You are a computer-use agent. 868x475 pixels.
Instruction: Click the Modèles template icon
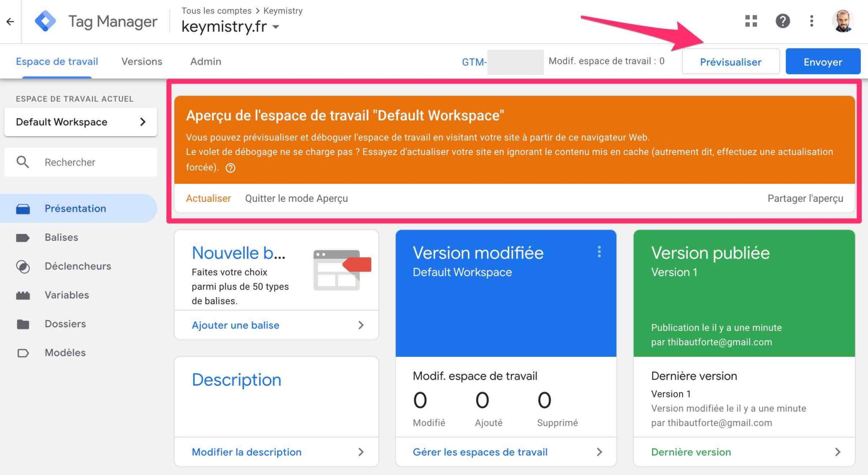tap(23, 353)
